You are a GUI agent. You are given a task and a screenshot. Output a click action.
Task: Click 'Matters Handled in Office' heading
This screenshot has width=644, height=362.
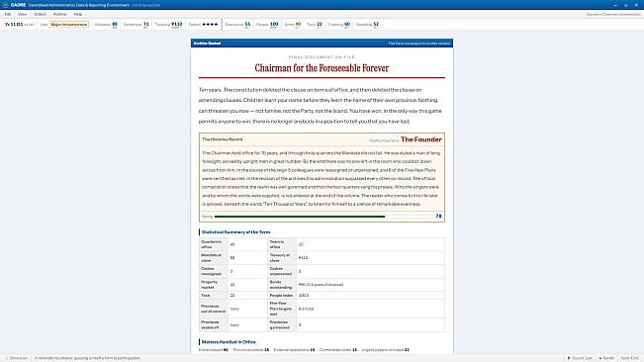tap(229, 342)
